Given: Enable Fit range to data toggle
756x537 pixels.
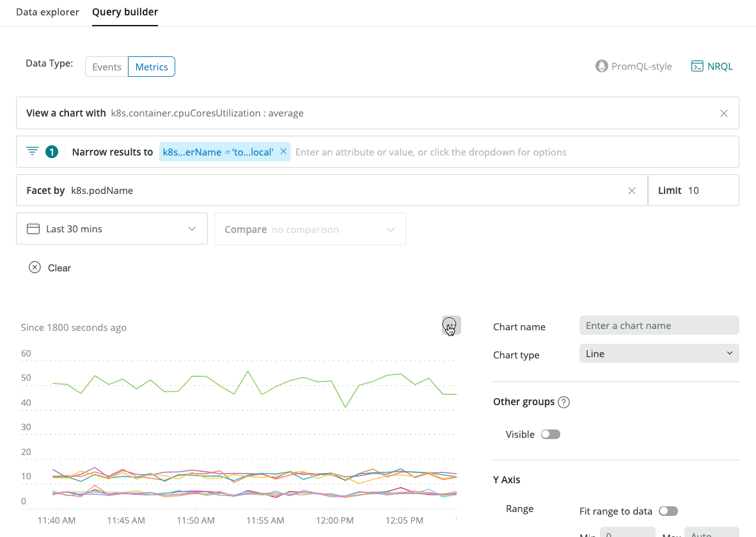Looking at the screenshot, I should click(x=668, y=511).
